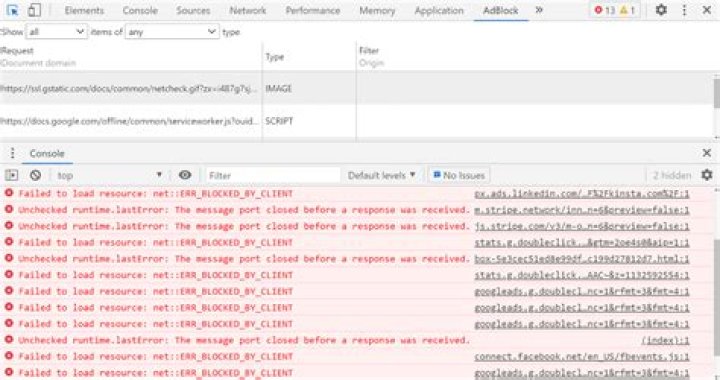Open the Show 'all' dropdown

(57, 32)
